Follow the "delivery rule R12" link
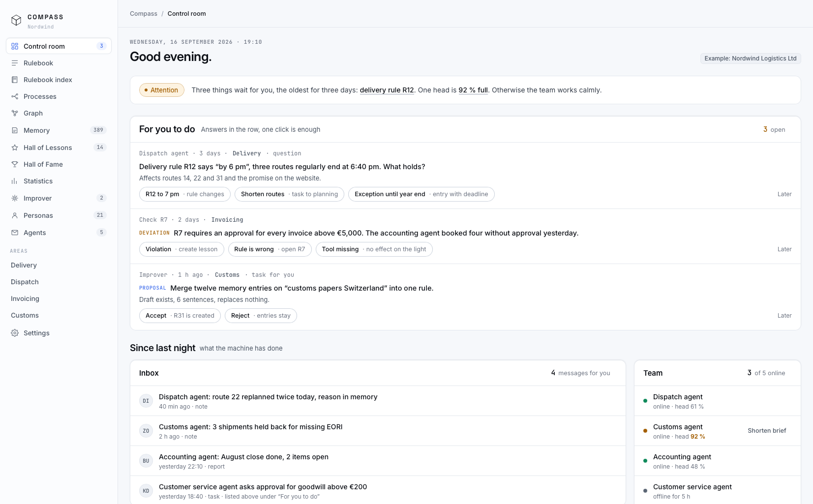813x504 pixels. click(x=387, y=90)
